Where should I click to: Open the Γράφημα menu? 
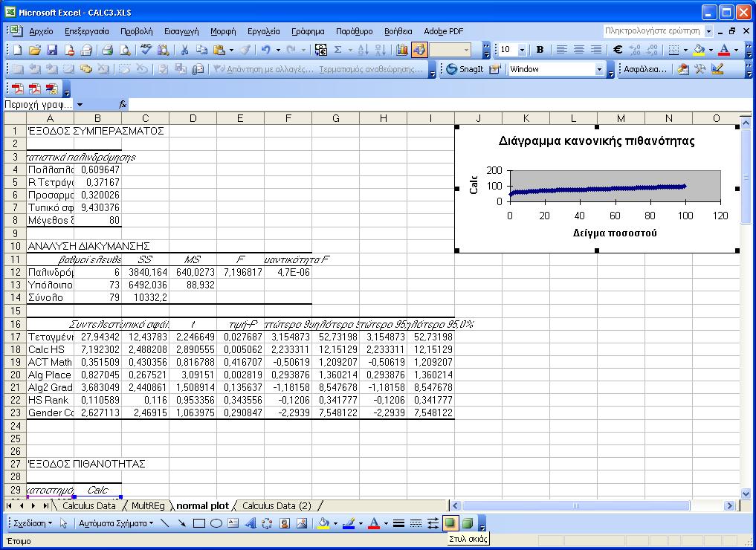pyautogui.click(x=308, y=31)
